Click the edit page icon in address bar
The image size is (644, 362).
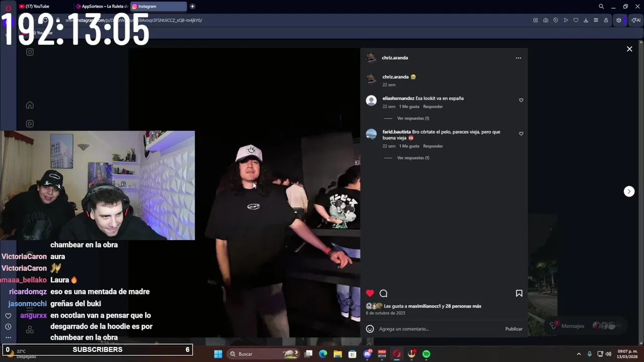click(535, 20)
